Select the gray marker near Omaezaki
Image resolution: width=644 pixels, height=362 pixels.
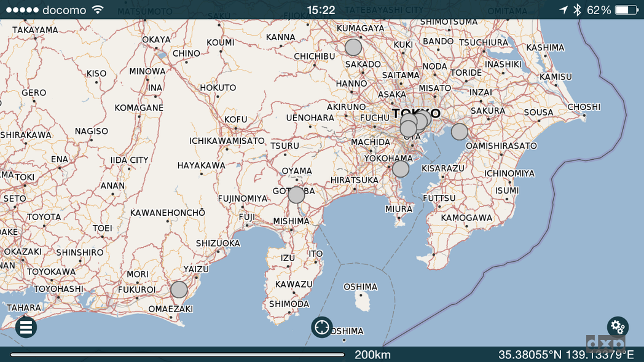coord(179,289)
